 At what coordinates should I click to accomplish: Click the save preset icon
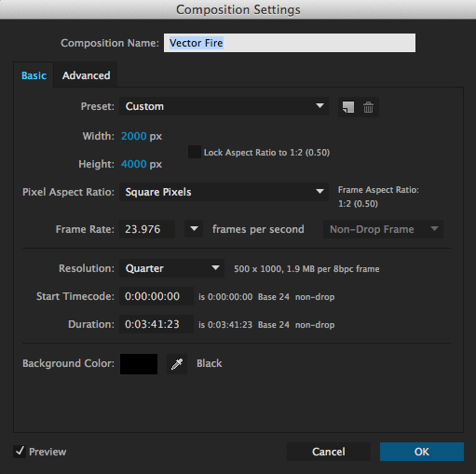(x=348, y=107)
